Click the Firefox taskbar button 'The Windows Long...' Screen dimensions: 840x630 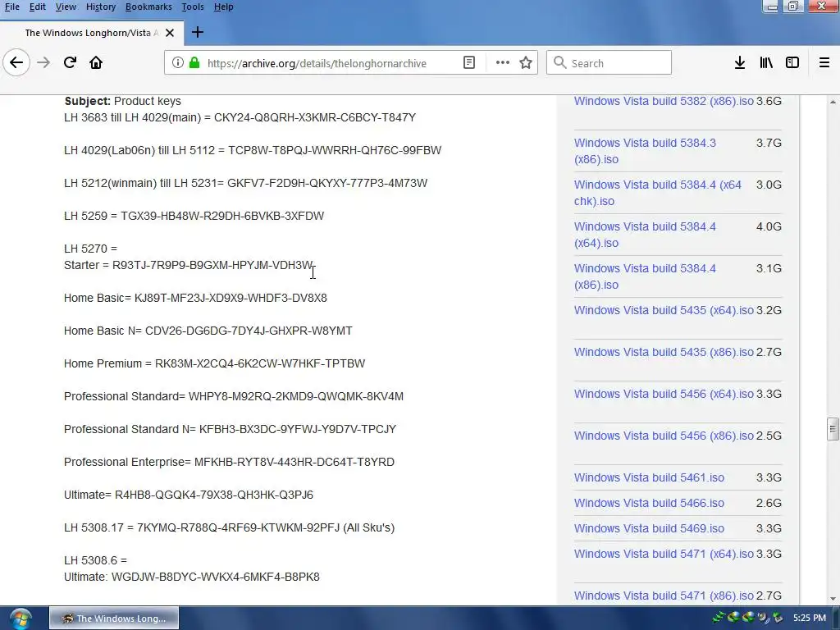[x=113, y=619]
